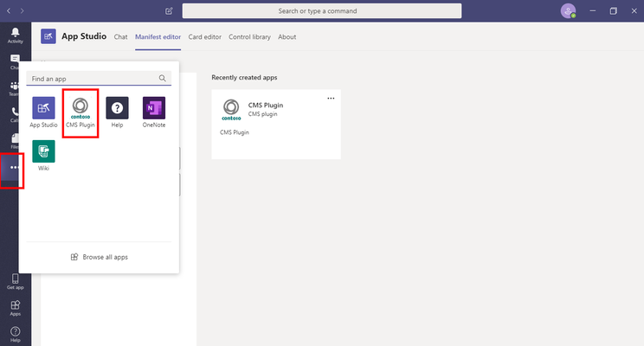This screenshot has height=346, width=644.
Task: Click the Search or type a command box
Action: coord(322,11)
